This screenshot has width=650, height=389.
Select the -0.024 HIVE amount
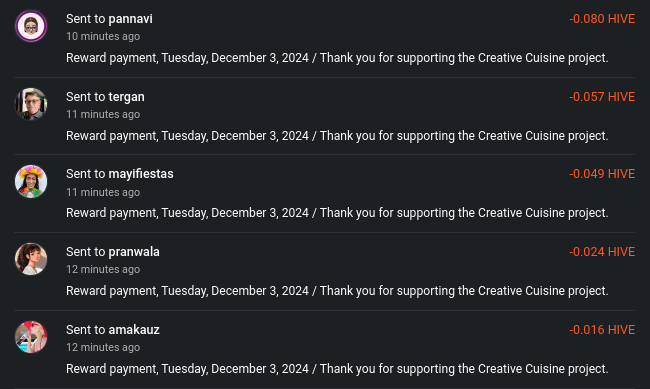pos(602,252)
